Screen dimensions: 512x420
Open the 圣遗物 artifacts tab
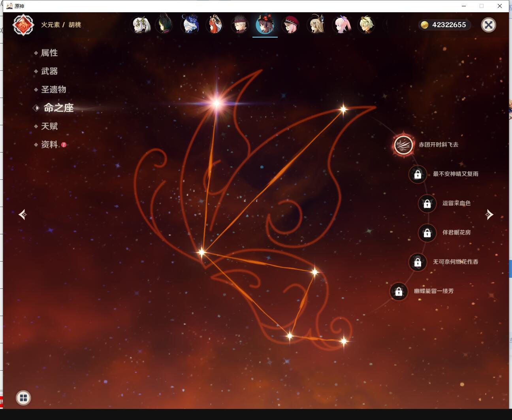53,90
